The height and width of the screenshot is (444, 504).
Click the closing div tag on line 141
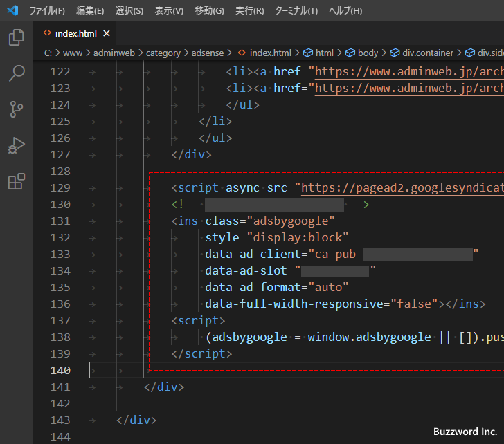(164, 387)
